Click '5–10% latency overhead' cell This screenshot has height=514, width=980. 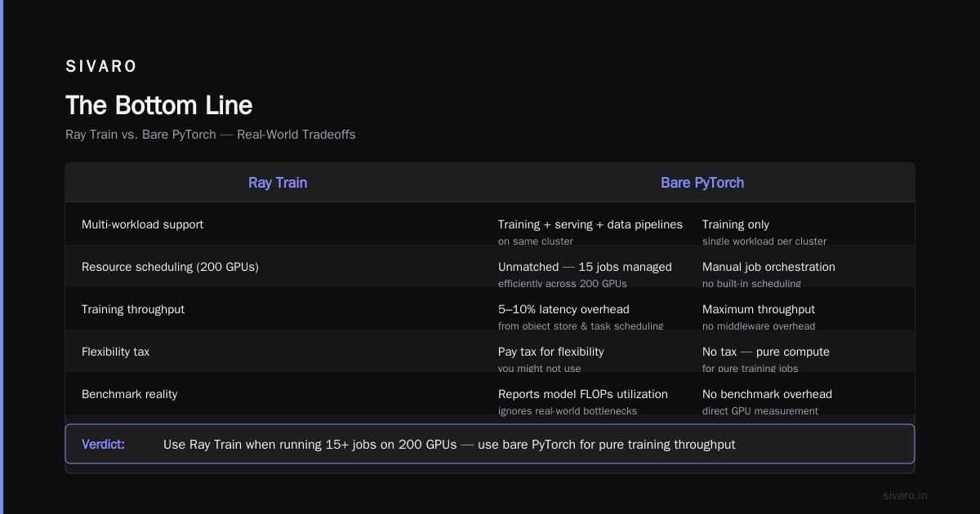(563, 309)
